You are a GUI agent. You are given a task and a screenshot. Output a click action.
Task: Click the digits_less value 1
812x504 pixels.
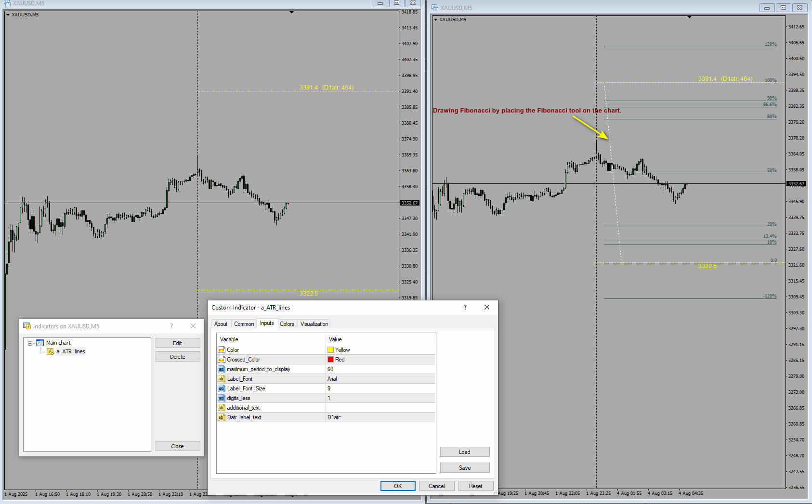(x=380, y=398)
